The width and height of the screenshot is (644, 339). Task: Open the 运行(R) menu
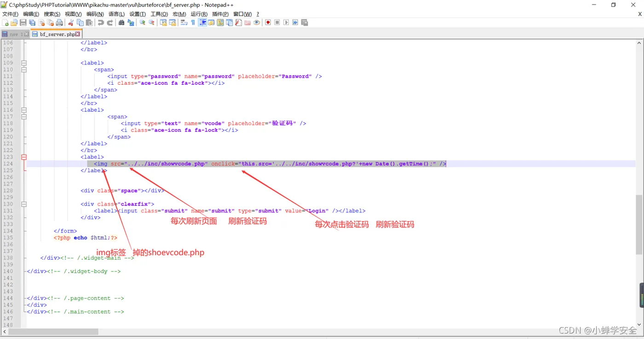click(x=199, y=14)
